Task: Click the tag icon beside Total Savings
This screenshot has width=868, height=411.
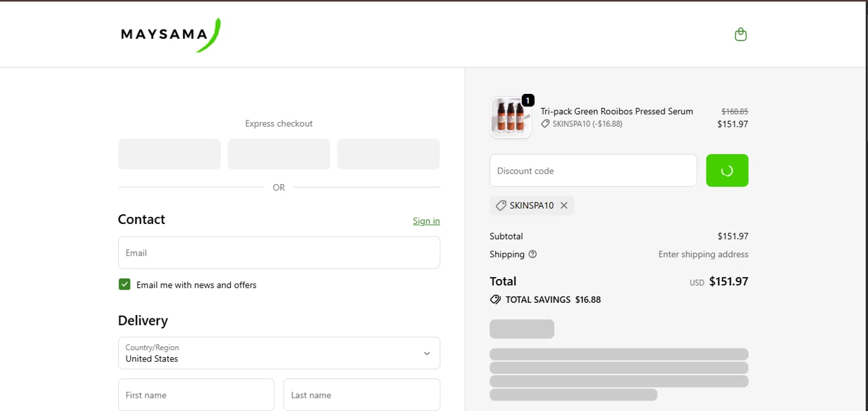Action: point(495,300)
